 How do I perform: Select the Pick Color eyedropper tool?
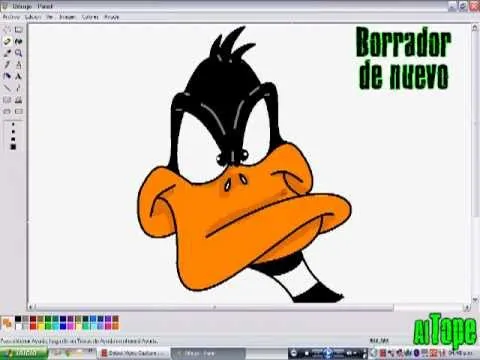tap(7, 53)
